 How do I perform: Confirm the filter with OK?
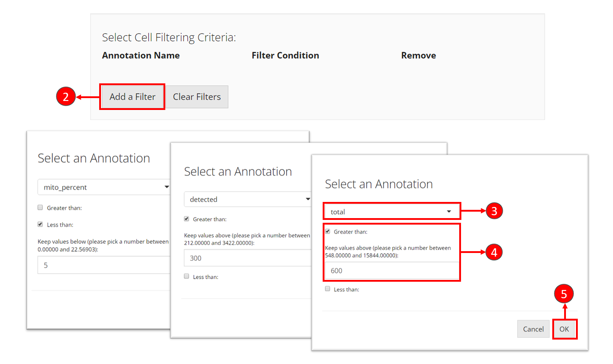(x=564, y=329)
